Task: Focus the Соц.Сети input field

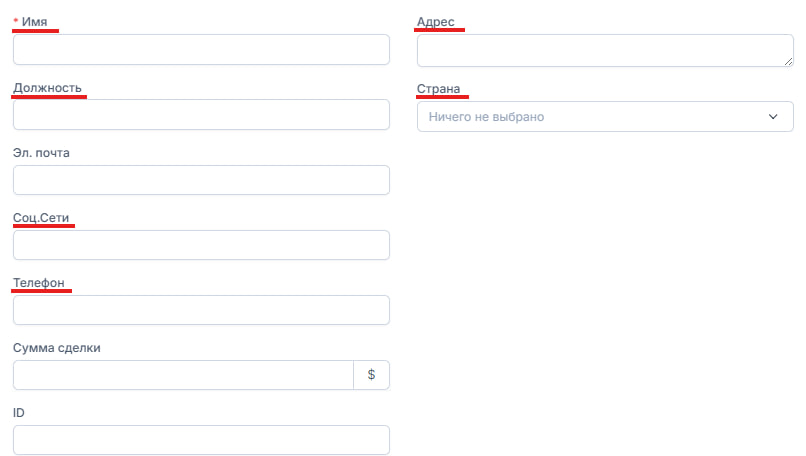Action: pyautogui.click(x=201, y=245)
